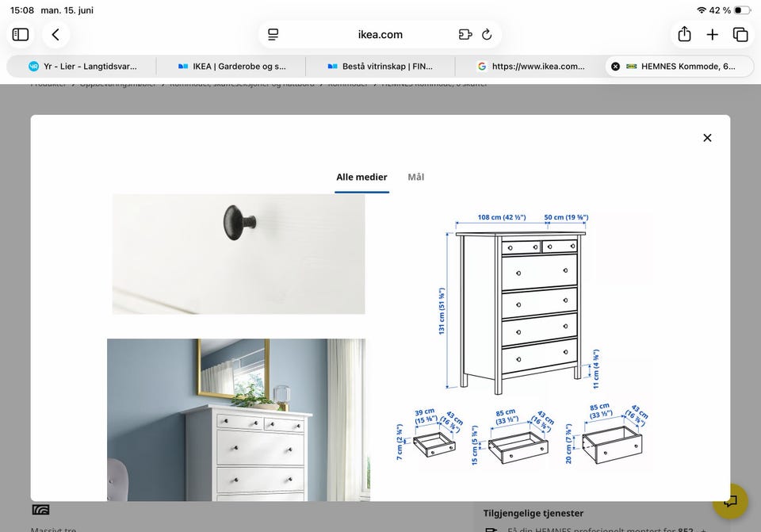Tap the ikea.com address field
This screenshot has height=532, width=761.
click(x=380, y=34)
